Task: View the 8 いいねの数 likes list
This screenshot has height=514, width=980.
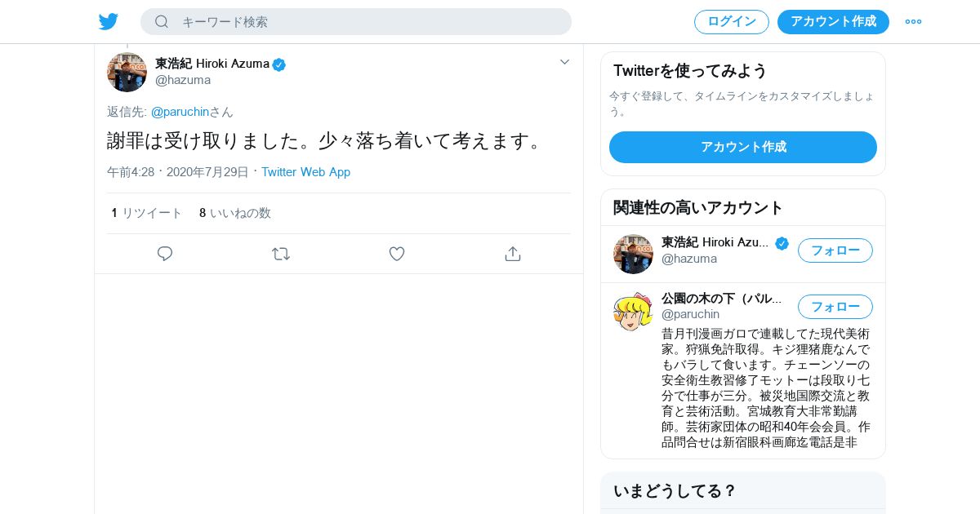Action: point(235,213)
